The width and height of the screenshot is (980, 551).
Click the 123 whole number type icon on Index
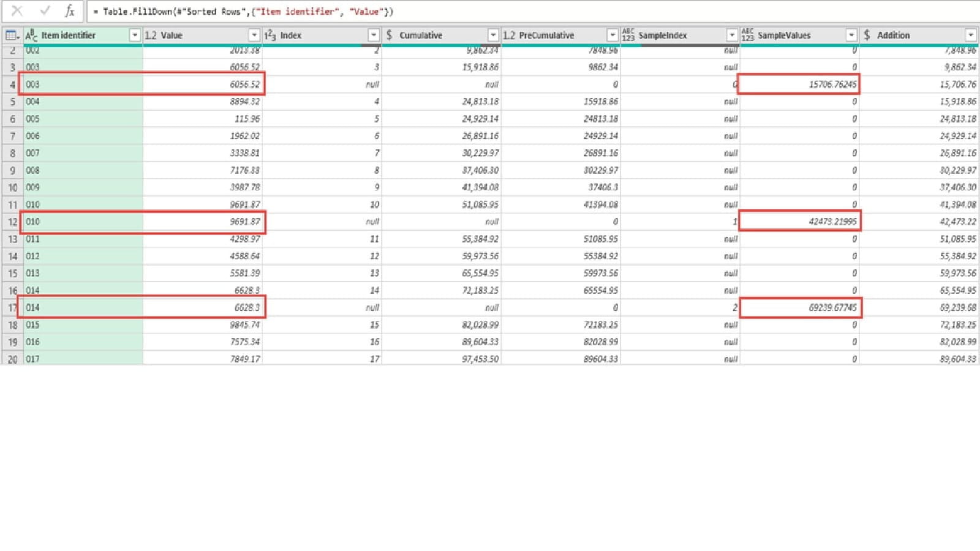270,36
